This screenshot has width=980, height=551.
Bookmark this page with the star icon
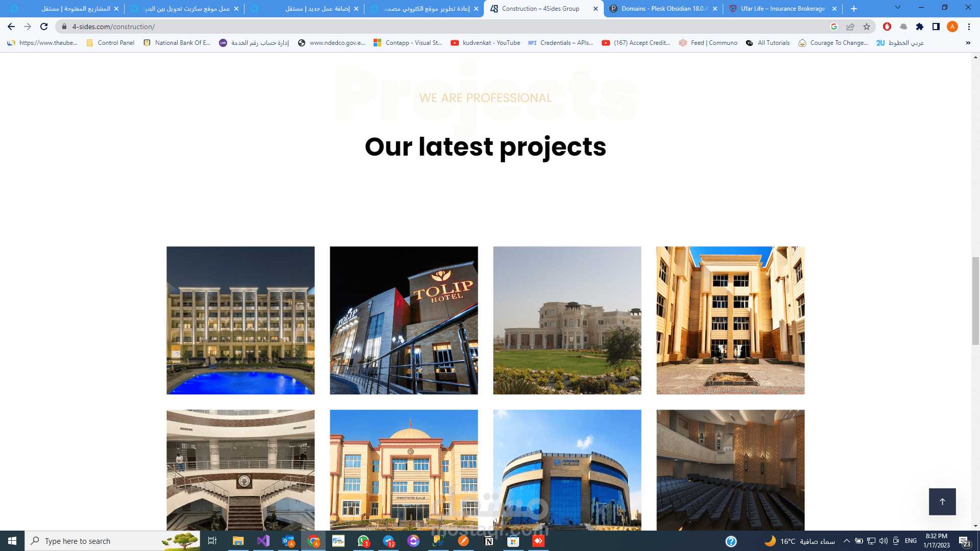[867, 27]
